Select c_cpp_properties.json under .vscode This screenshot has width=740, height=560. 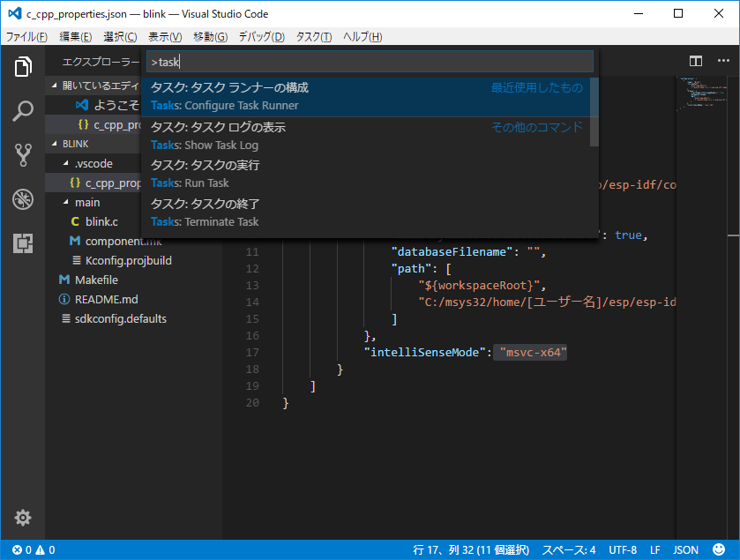click(x=93, y=183)
